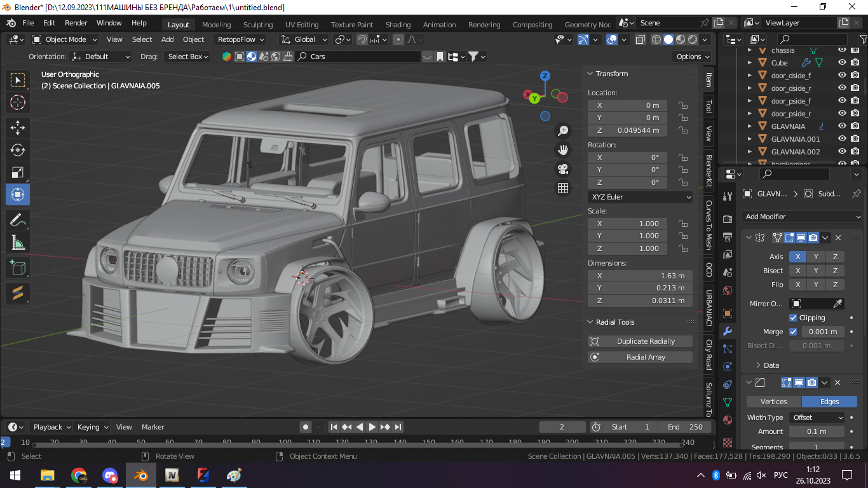
Task: Select the Select Box tool in the toolbar
Action: pos(18,80)
